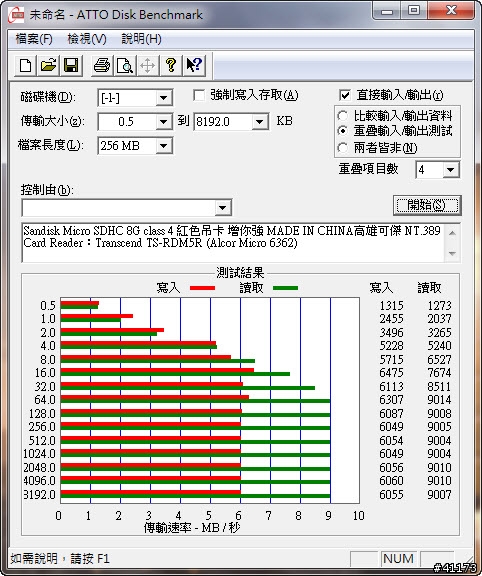Click the ATTO app icon in title bar
This screenshot has height=576, width=482.
[x=16, y=15]
